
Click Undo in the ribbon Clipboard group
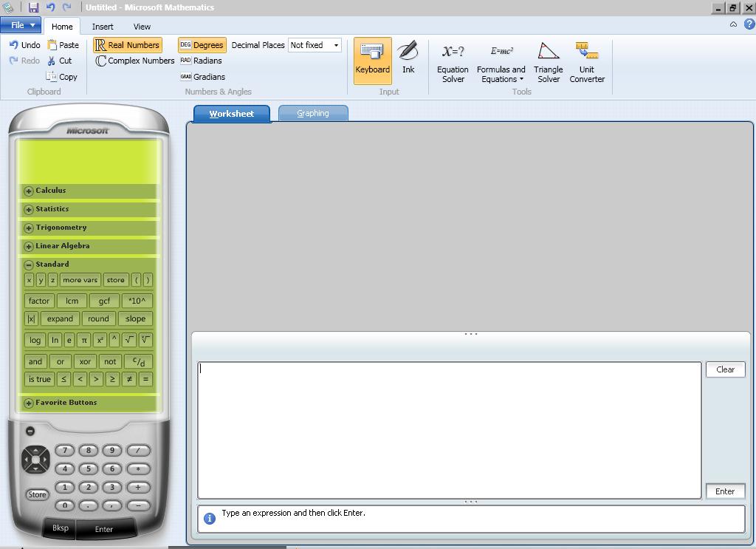24,45
